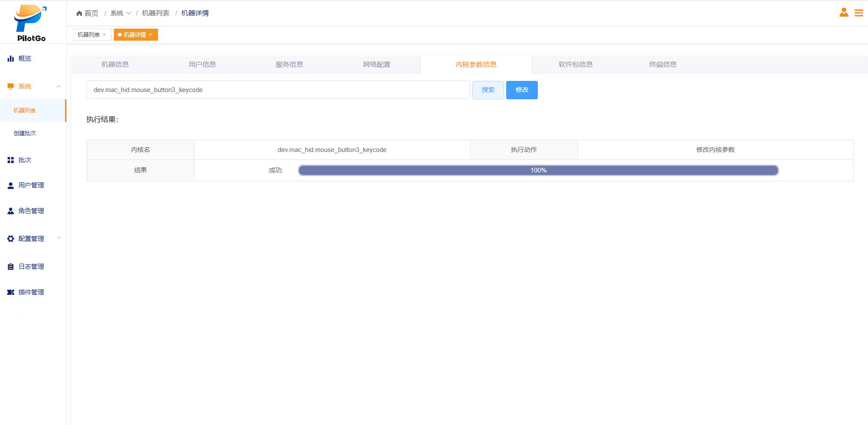This screenshot has width=868, height=425.
Task: Open 日志管理 log management
Action: [x=31, y=267]
